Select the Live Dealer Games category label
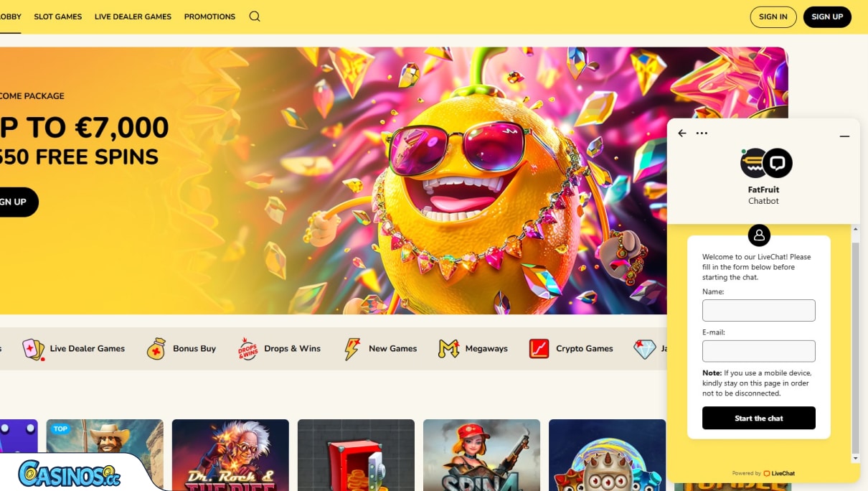Screen dimensions: 868x491 pyautogui.click(x=88, y=349)
